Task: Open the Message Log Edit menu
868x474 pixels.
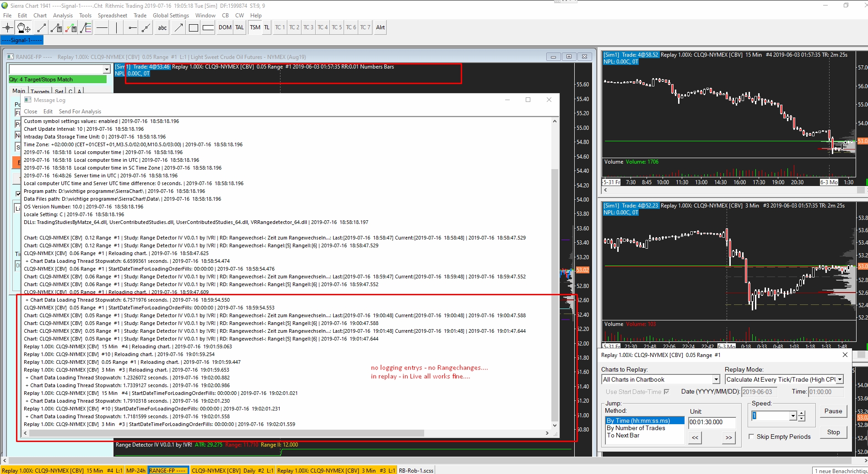Action: [48, 112]
